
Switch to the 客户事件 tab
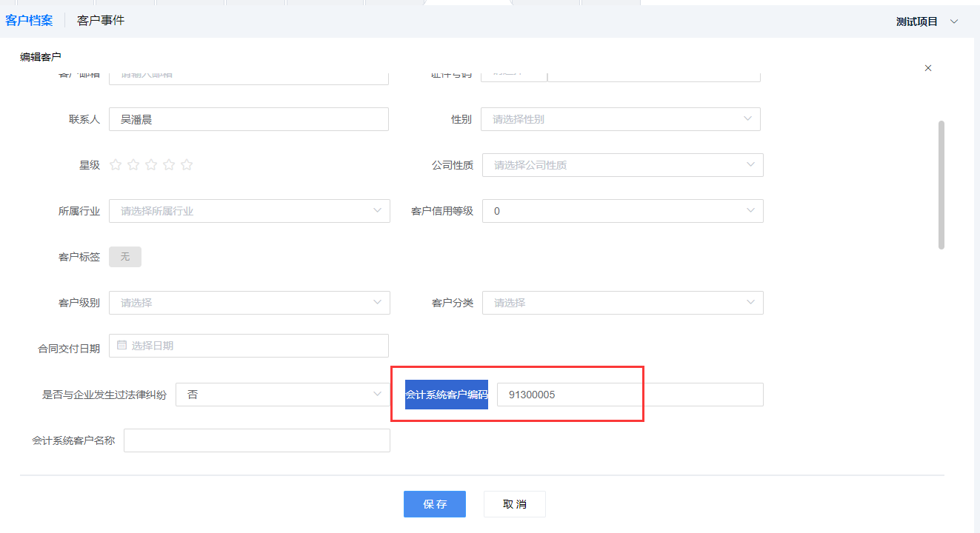(101, 21)
